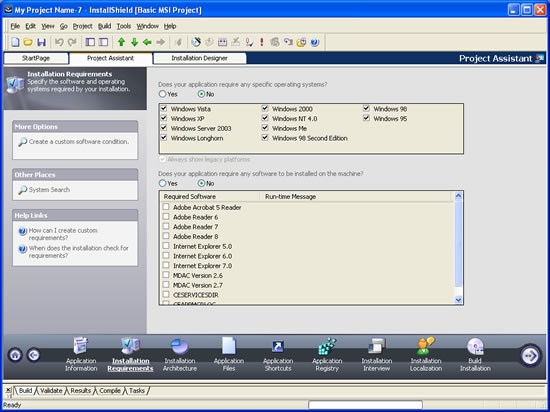This screenshot has height=412, width=550.
Task: Open the File menu
Action: point(15,26)
